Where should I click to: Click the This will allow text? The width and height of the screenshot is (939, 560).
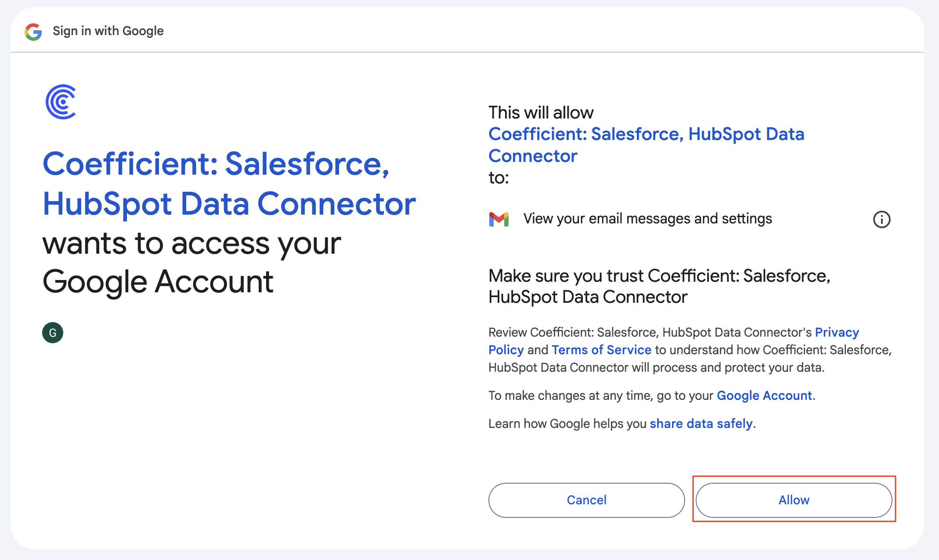(541, 113)
